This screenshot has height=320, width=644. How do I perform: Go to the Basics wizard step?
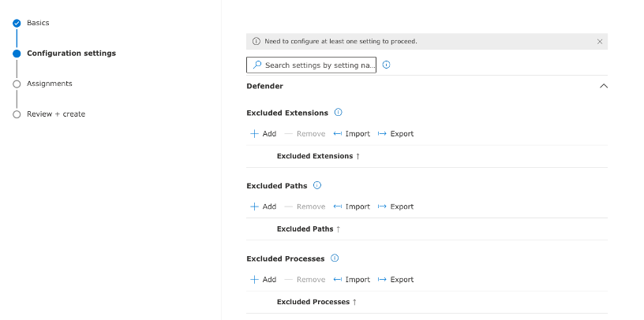[38, 23]
